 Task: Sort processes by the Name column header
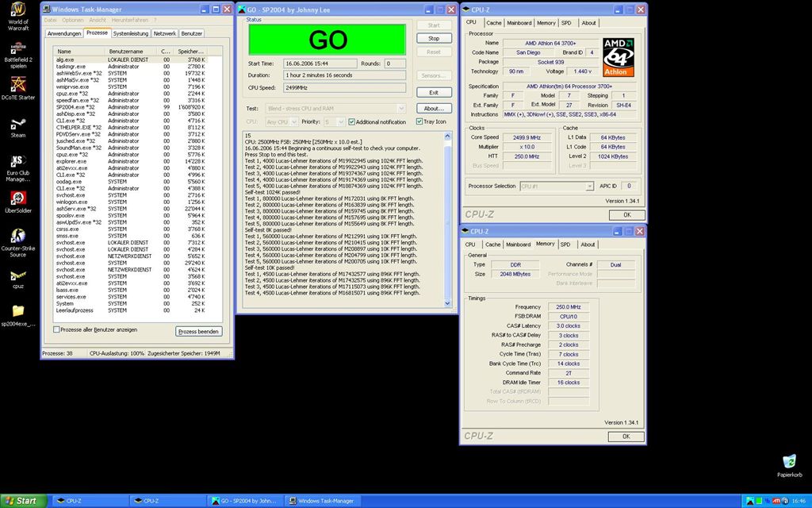click(79, 52)
